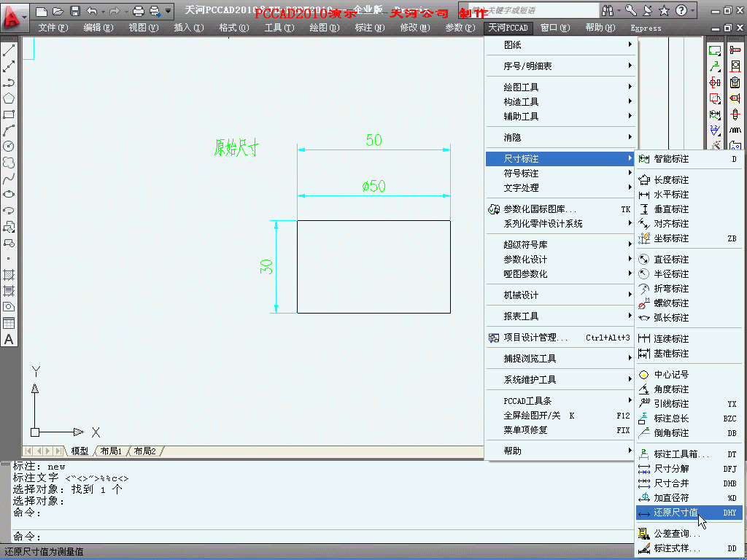Open the 修改 menu
Viewport: 747px width, 560px height.
click(x=414, y=28)
